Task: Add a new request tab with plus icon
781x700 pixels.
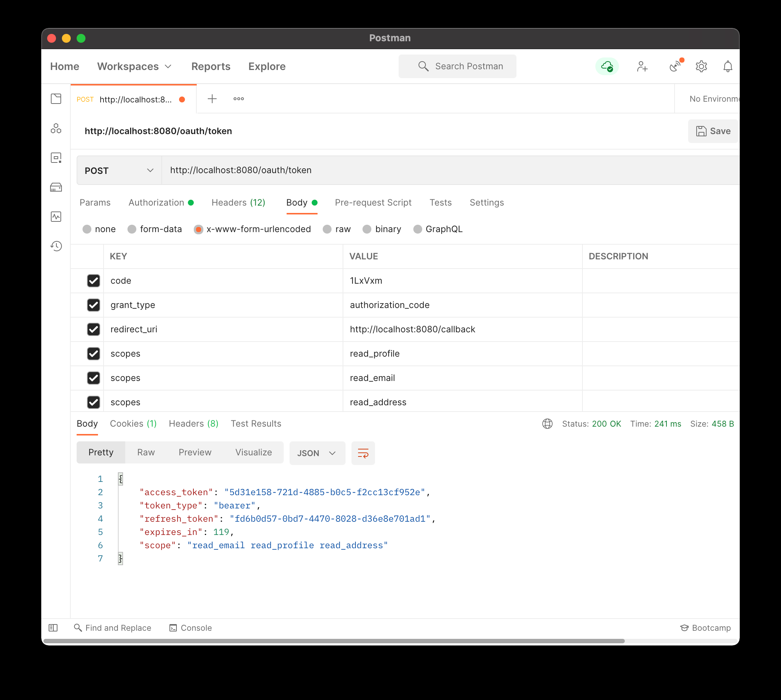Action: point(212,99)
